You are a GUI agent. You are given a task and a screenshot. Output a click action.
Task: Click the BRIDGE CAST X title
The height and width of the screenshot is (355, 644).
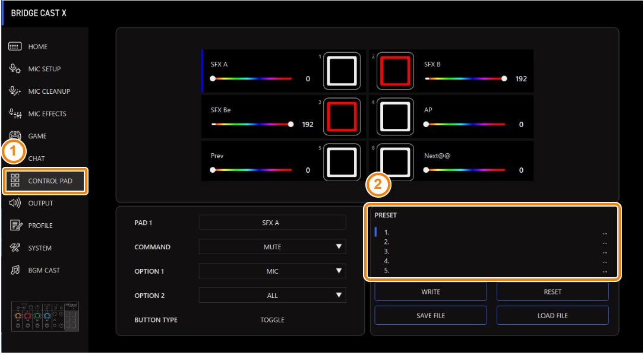(39, 13)
